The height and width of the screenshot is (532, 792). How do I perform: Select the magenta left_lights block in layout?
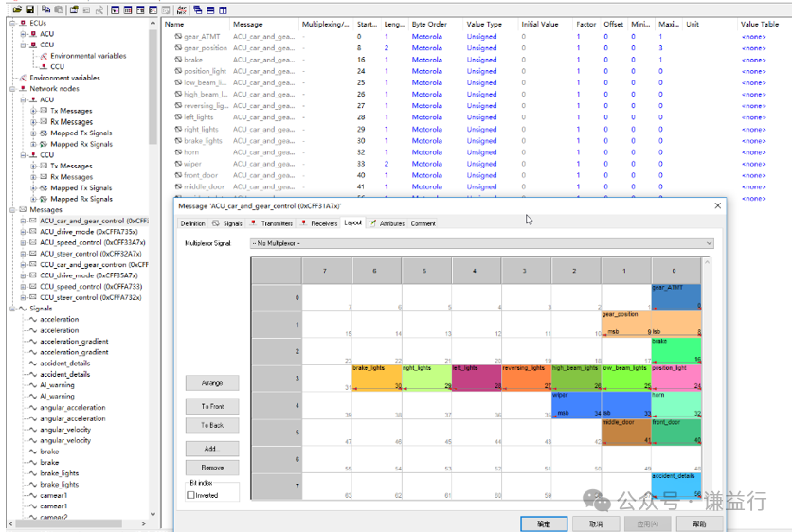click(477, 378)
